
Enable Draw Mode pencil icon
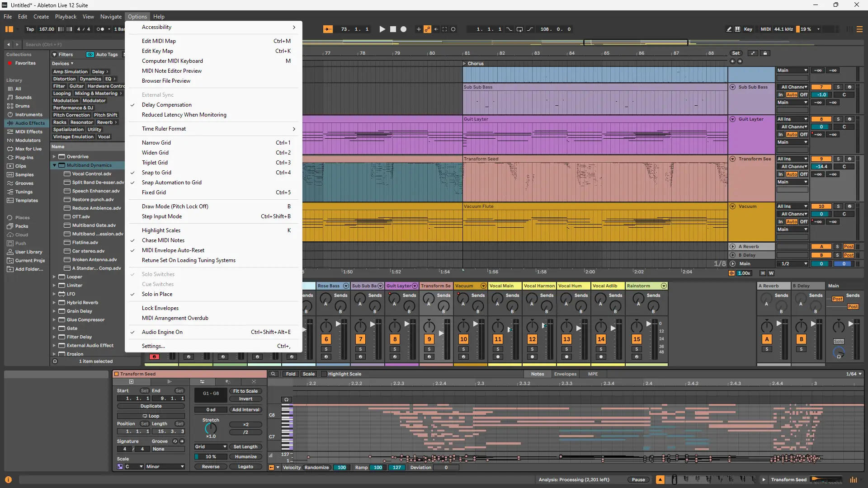[729, 29]
